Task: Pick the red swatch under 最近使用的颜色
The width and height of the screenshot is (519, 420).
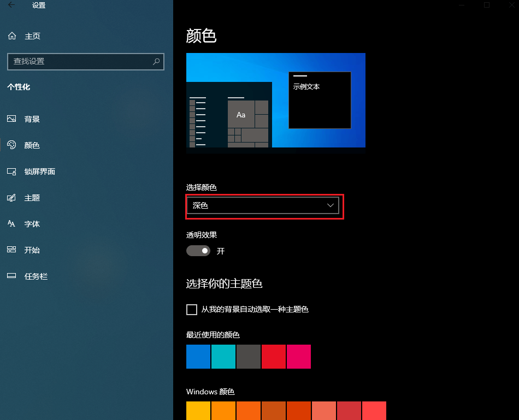Action: (x=273, y=357)
